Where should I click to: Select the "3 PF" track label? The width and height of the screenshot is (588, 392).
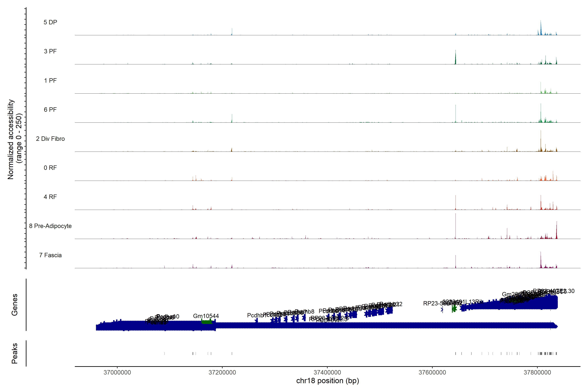point(50,51)
